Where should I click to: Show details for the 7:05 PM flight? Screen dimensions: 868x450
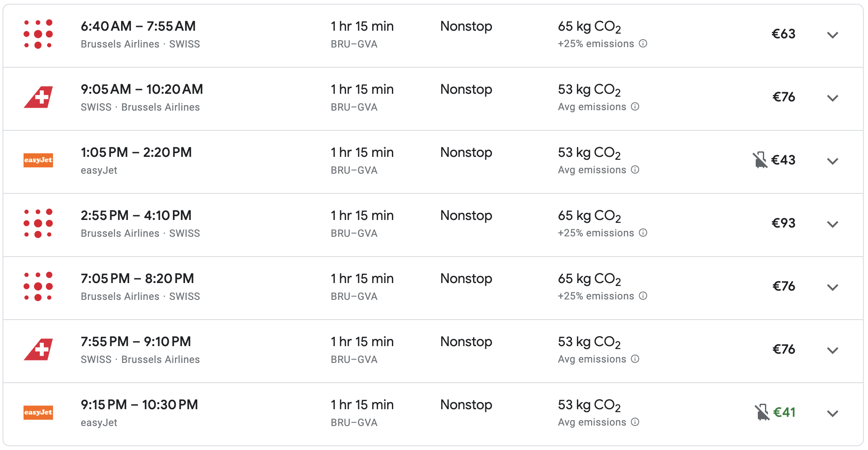(832, 287)
